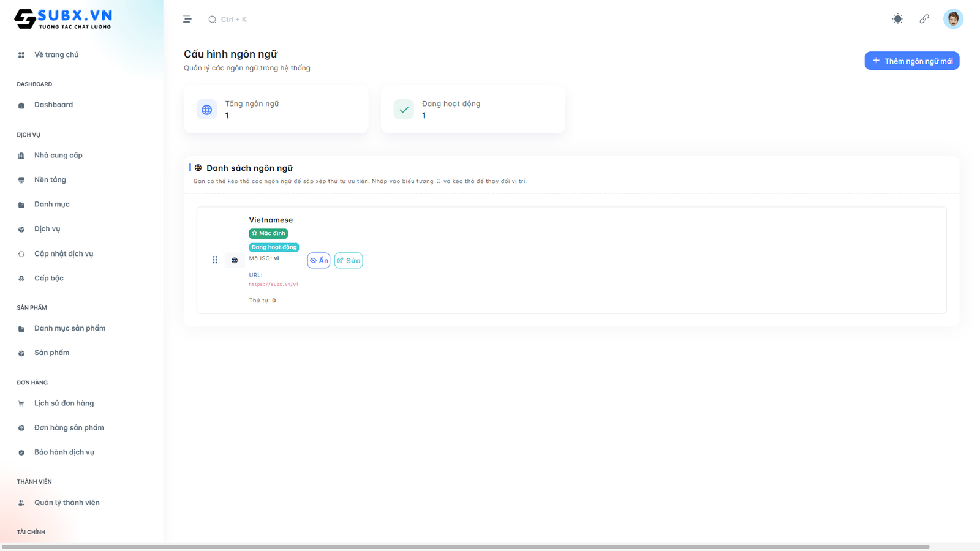This screenshot has height=551, width=980.
Task: Collapse the sidebar with the hamburger icon
Action: 187,19
